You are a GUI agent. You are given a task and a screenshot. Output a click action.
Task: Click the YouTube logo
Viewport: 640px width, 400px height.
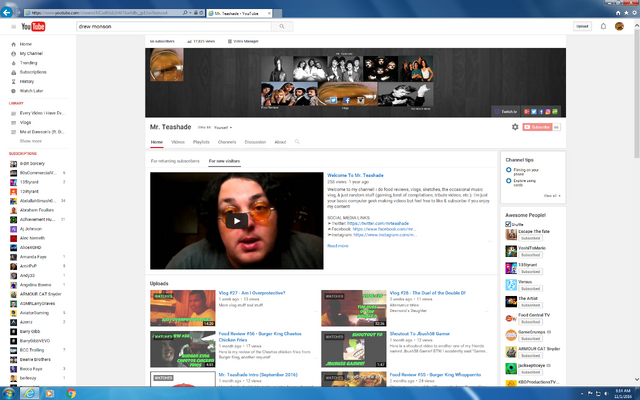pos(33,27)
